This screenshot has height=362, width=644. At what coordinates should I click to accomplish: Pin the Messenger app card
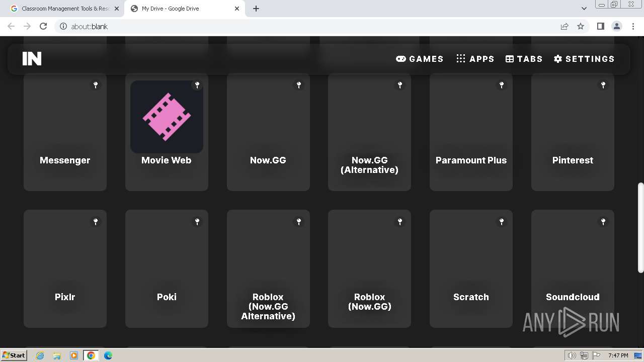click(x=96, y=85)
